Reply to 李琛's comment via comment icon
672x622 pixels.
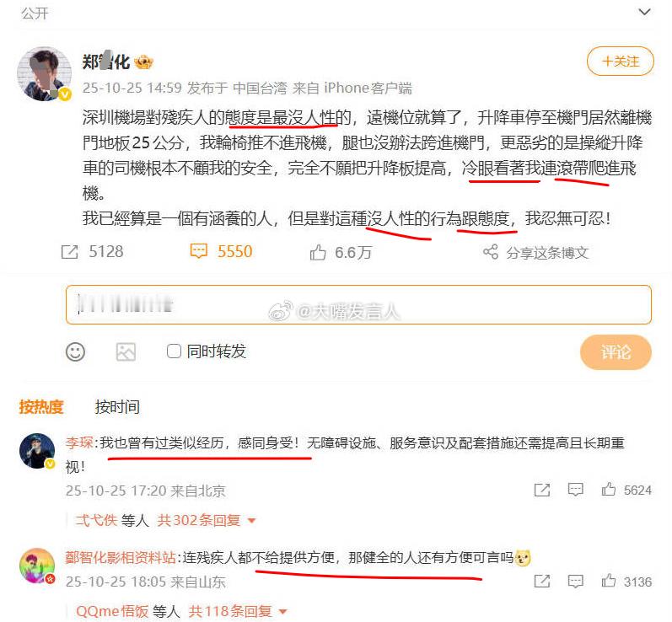[575, 489]
